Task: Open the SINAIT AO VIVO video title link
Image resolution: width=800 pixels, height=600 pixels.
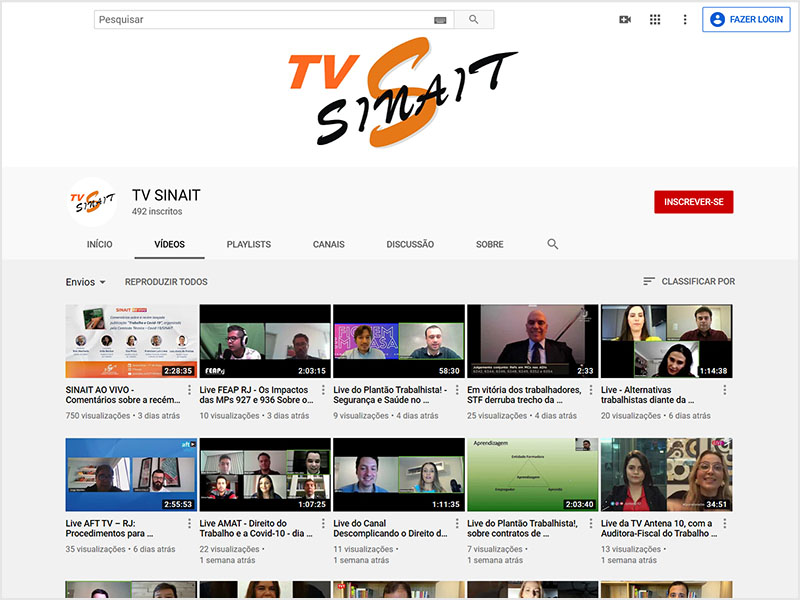Action: click(x=123, y=395)
